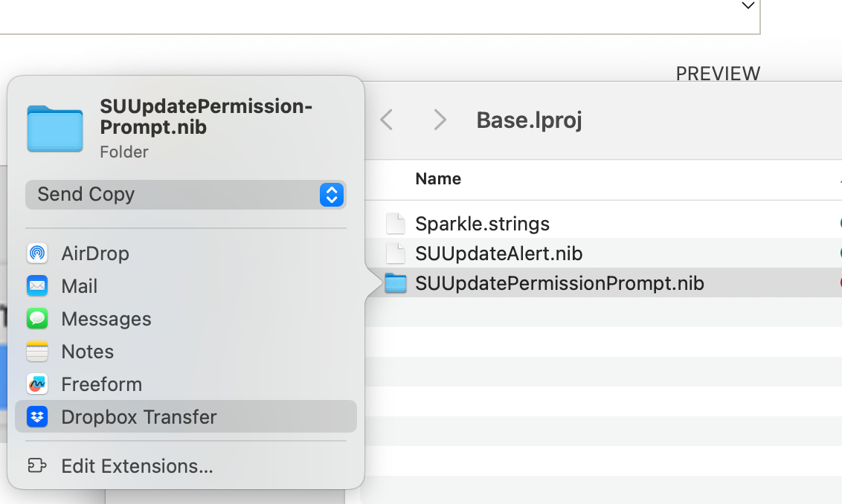This screenshot has width=842, height=504.
Task: Click the Dropbox Transfer icon
Action: pos(37,417)
